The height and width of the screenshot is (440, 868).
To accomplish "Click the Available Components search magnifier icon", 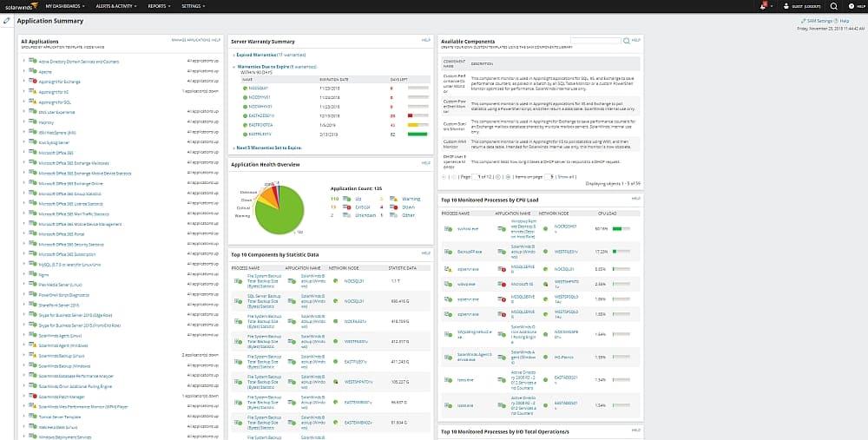I will 627,41.
